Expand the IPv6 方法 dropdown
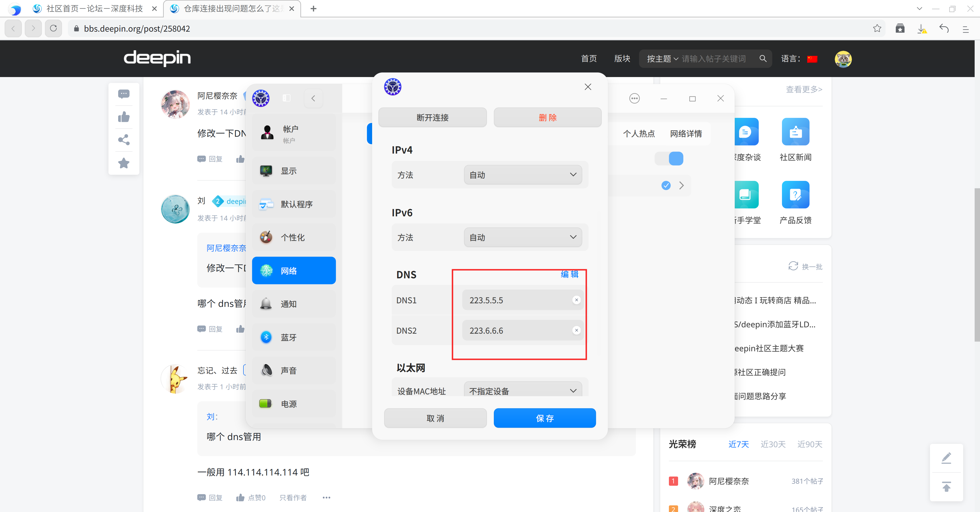The image size is (980, 512). tap(523, 237)
